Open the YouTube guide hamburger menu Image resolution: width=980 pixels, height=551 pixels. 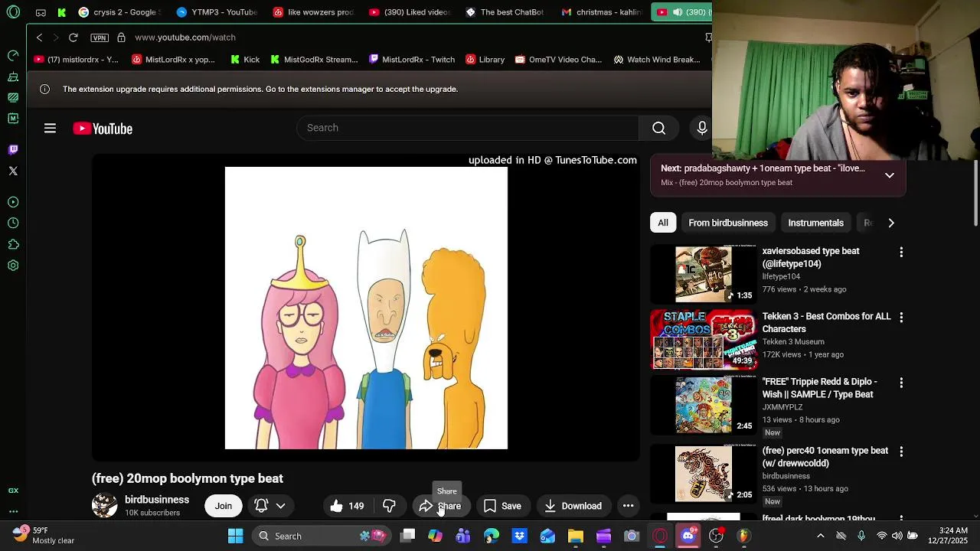[50, 129]
